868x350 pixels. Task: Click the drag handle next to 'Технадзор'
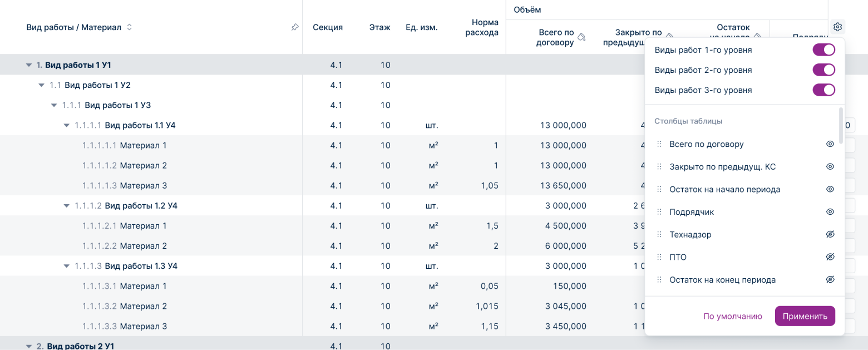[659, 235]
